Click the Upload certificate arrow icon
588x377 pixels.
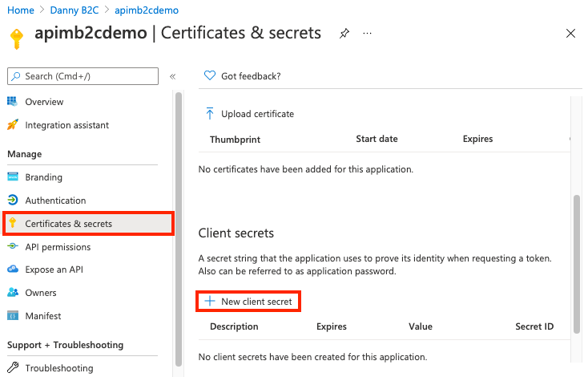tap(210, 114)
